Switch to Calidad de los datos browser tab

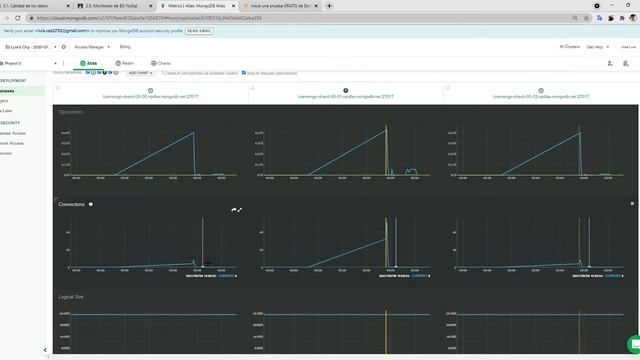click(x=36, y=6)
